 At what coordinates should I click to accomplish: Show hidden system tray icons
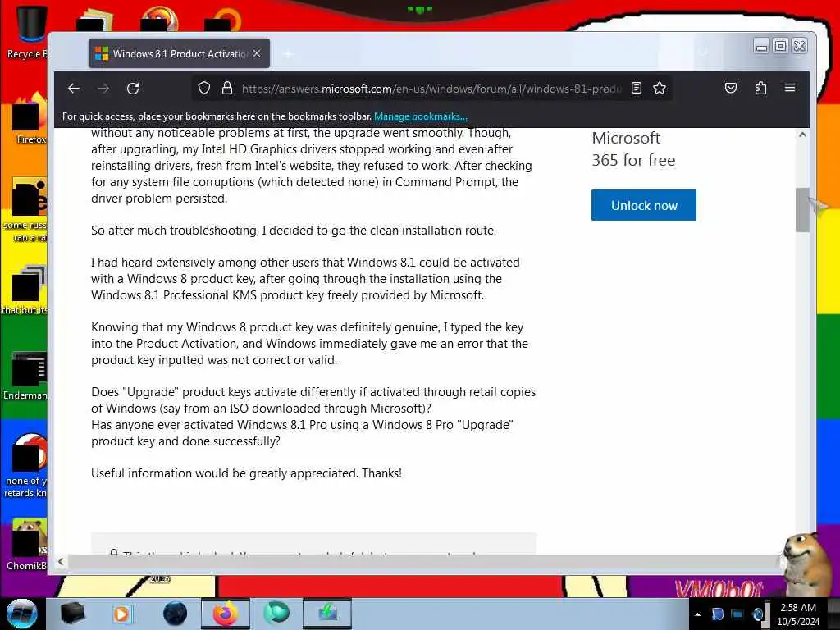pyautogui.click(x=697, y=614)
